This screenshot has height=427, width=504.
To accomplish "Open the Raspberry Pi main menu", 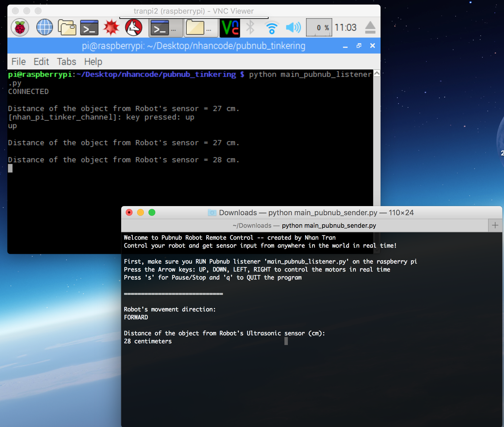I will tap(20, 28).
